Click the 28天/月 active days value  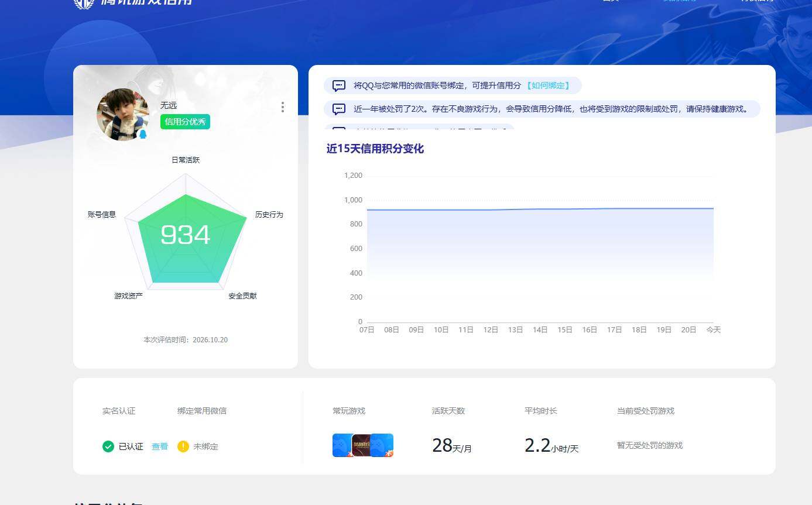point(452,446)
